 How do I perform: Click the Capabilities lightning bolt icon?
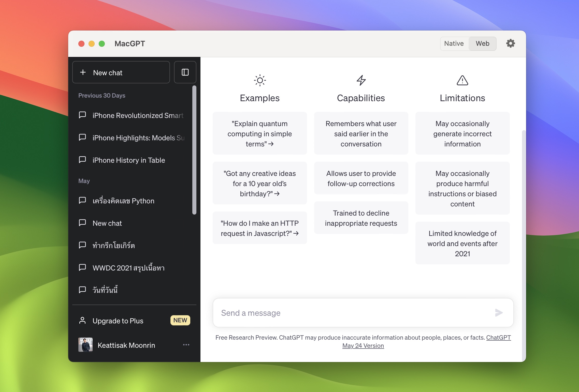pyautogui.click(x=361, y=80)
